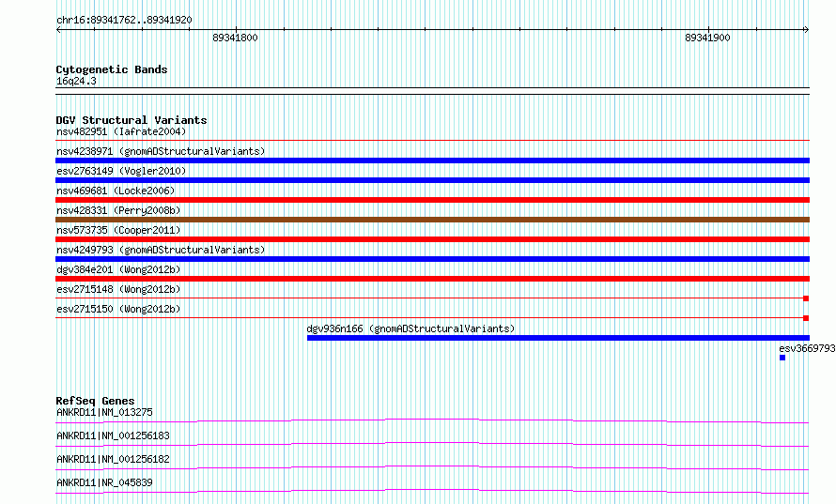This screenshot has height=504, width=836.
Task: Open transcript ANKRD11|NM_001256183
Action: pos(113,435)
